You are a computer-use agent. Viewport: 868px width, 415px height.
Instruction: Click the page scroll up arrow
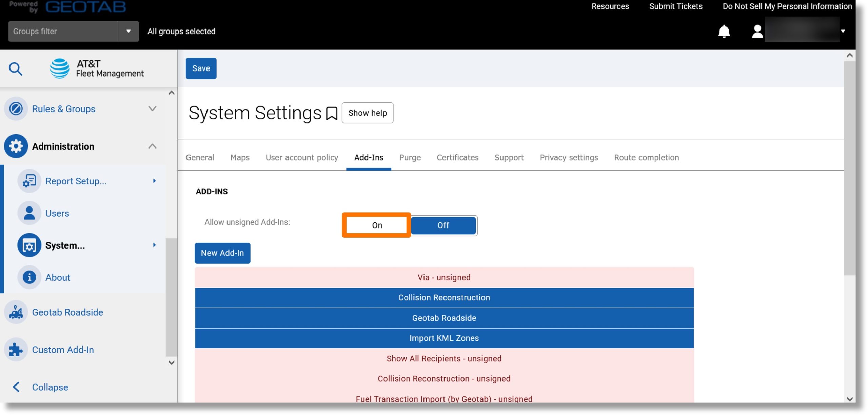pyautogui.click(x=850, y=55)
